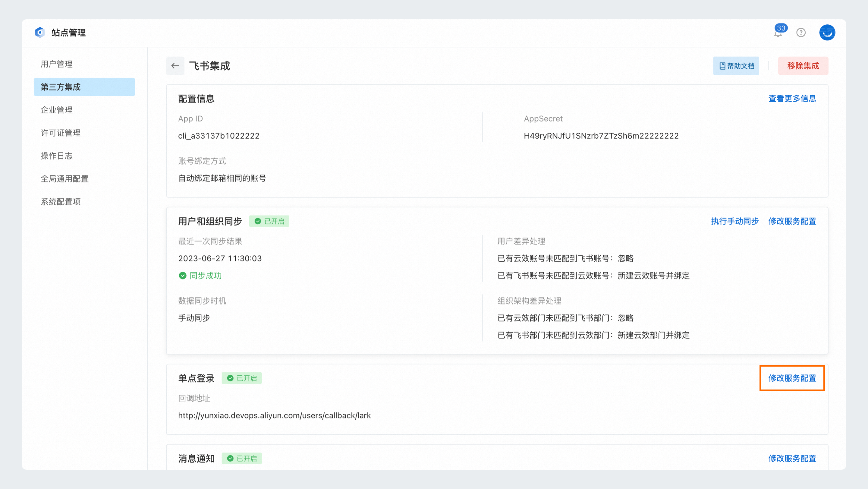Click the 用户差异处理 label
The width and height of the screenshot is (868, 489).
click(x=521, y=241)
